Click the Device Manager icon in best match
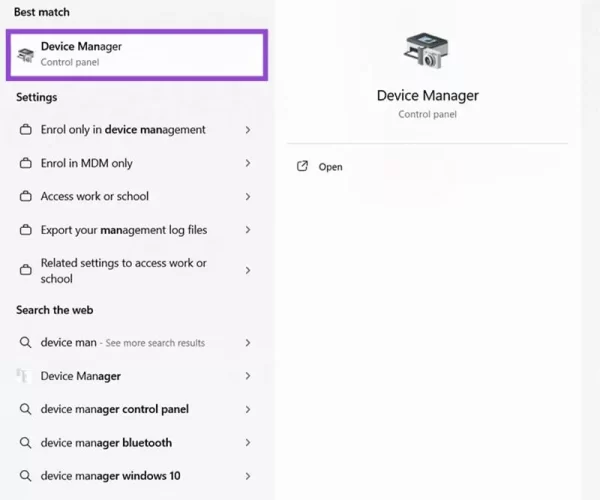Viewport: 600px width, 500px height. (x=26, y=54)
